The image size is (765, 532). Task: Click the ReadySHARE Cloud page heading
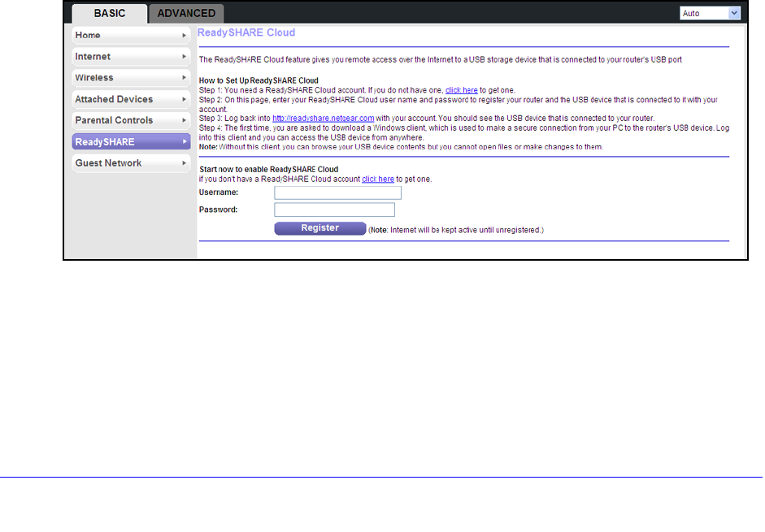tap(246, 32)
